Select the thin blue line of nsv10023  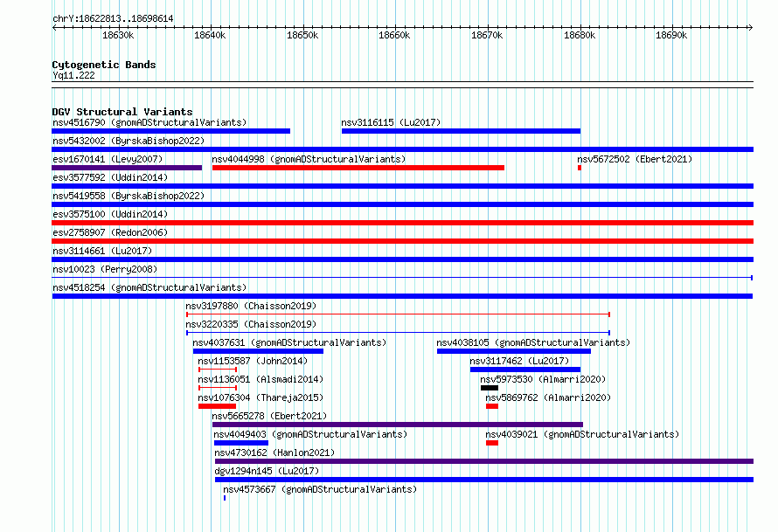pyautogui.click(x=402, y=278)
